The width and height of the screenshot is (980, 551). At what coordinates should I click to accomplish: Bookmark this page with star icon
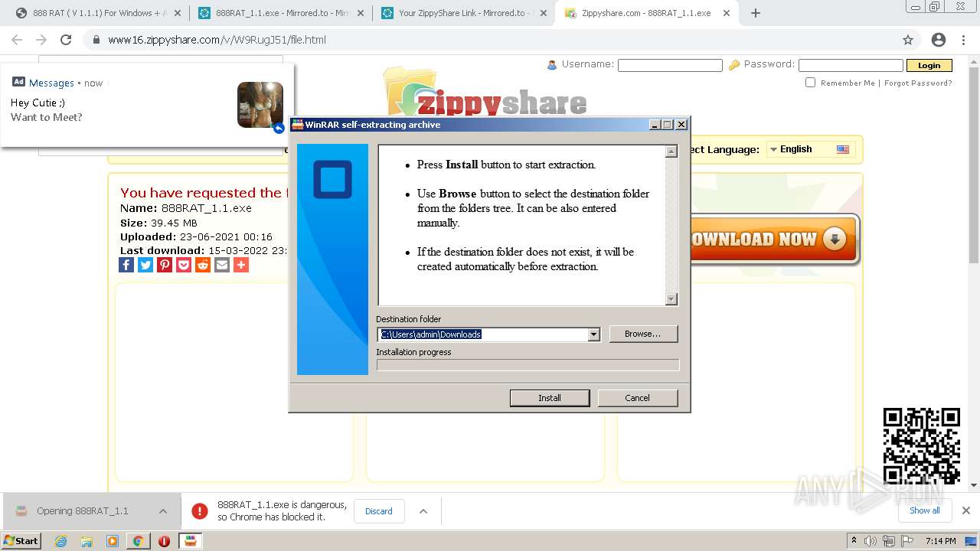point(908,40)
